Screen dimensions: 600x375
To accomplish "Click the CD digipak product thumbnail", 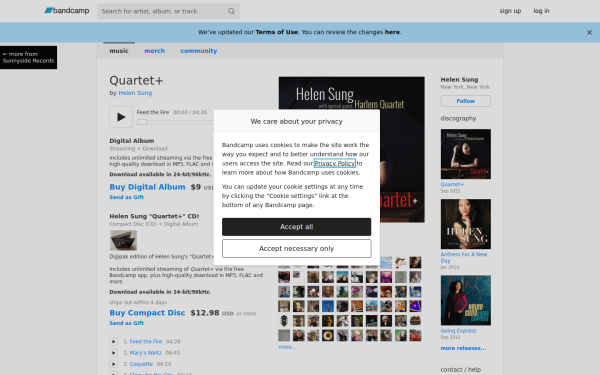I will click(123, 240).
